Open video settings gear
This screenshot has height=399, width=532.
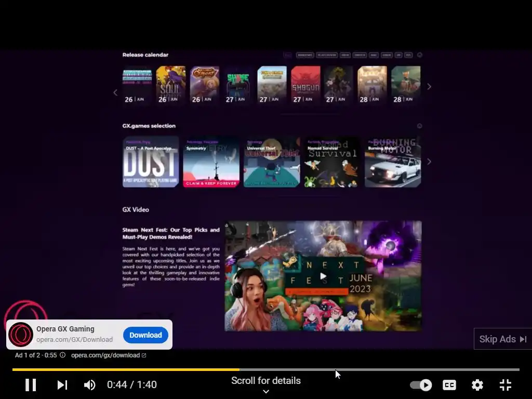[477, 385]
